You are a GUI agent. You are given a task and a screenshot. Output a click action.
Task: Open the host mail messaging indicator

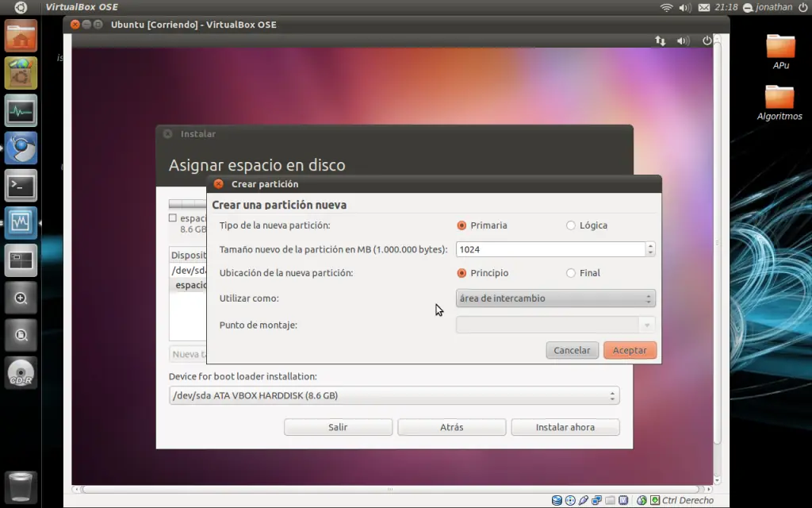pos(704,7)
